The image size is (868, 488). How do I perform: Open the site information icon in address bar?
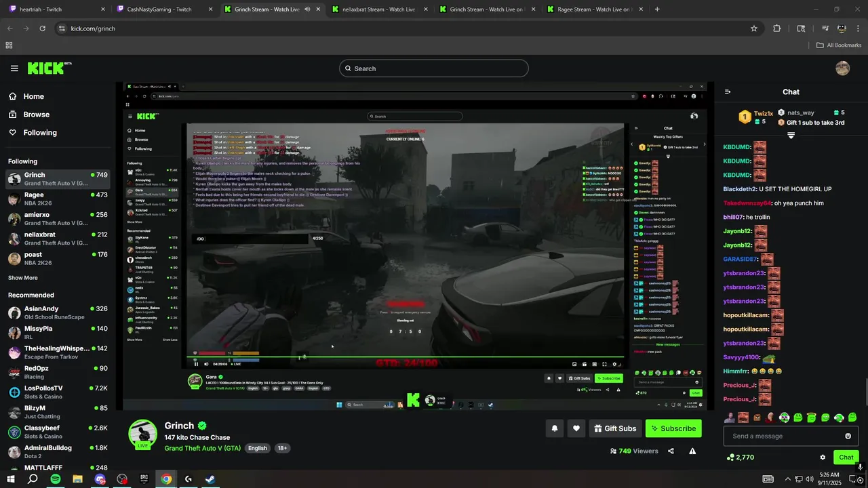click(x=62, y=28)
